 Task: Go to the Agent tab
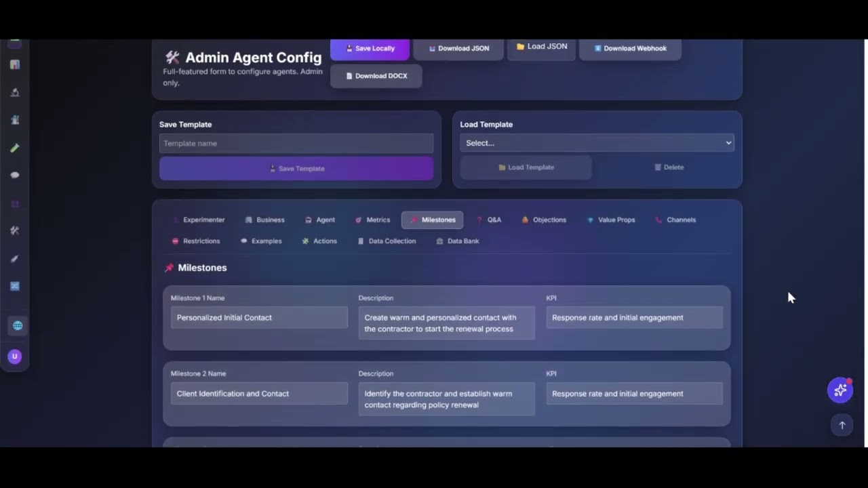(x=320, y=220)
